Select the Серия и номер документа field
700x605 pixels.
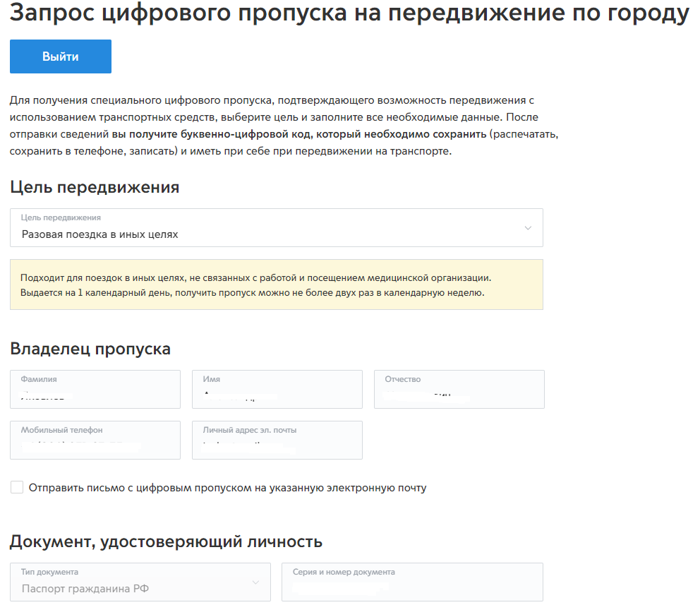411,582
